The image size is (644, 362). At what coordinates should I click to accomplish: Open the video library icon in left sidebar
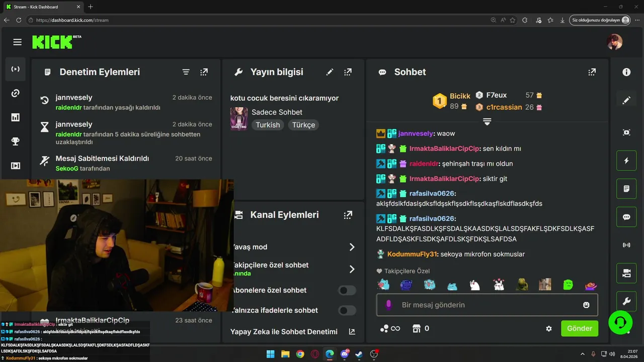click(16, 165)
